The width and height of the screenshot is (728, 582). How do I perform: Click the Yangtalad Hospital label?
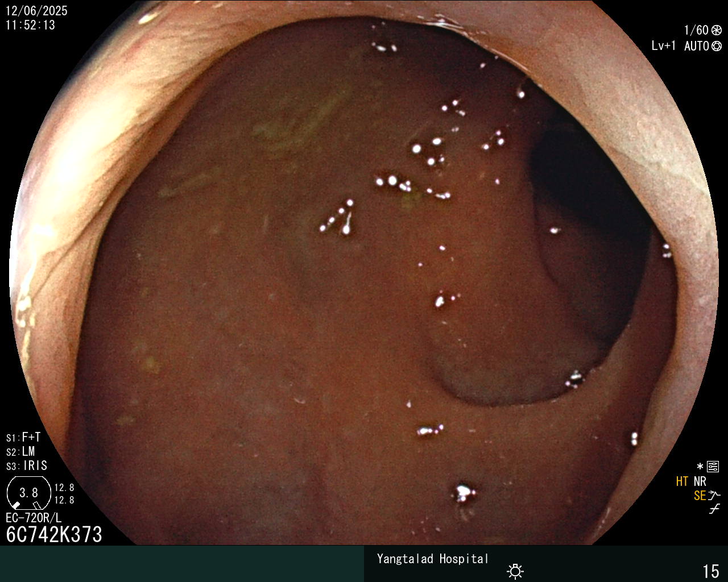[x=433, y=559]
